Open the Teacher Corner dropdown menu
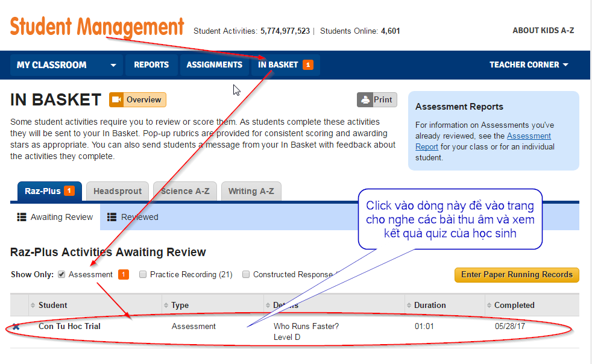This screenshot has width=592, height=364. [529, 65]
